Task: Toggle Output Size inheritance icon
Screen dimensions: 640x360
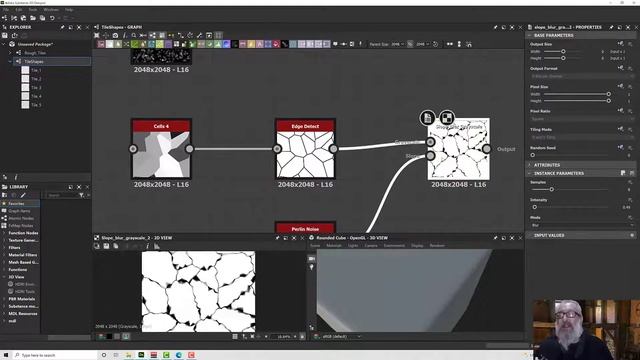Action: click(620, 44)
